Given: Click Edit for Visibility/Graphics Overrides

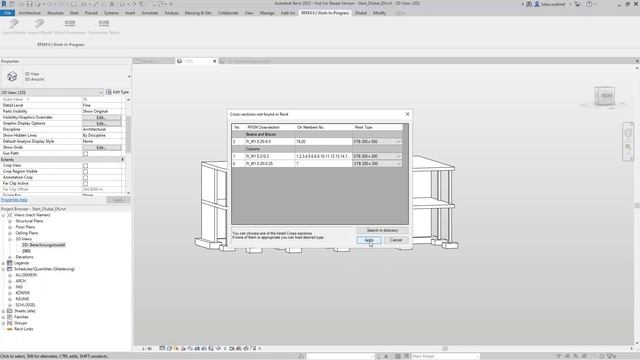Looking at the screenshot, I should 102,118.
